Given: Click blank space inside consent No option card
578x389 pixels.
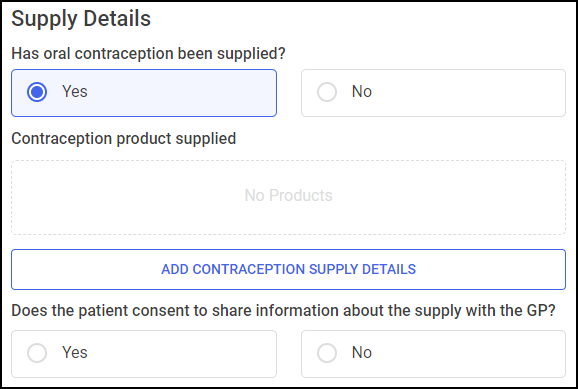Looking at the screenshot, I should click(x=468, y=354).
